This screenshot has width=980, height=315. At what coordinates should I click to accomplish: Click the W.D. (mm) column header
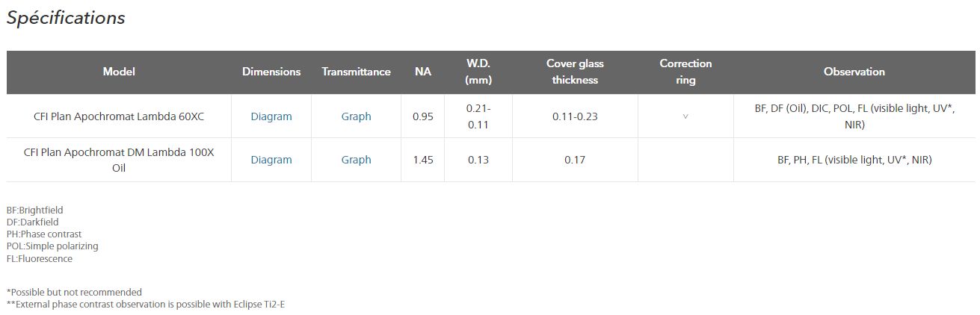[478, 72]
